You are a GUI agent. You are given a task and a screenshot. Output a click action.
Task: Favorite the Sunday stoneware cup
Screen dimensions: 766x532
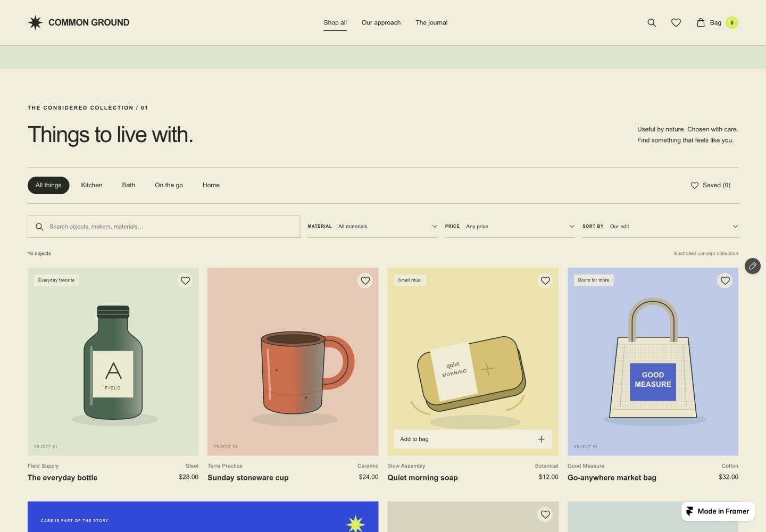tap(365, 280)
